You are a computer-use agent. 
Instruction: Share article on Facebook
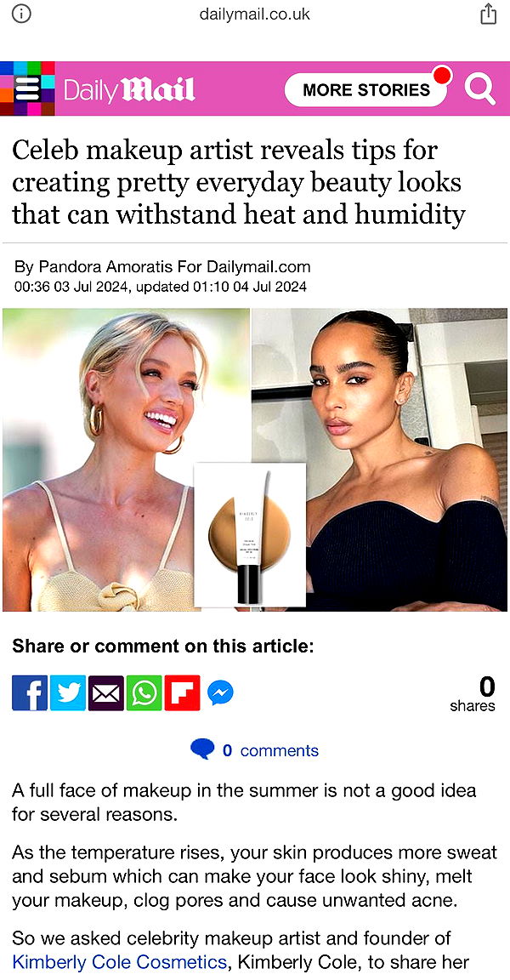(30, 692)
